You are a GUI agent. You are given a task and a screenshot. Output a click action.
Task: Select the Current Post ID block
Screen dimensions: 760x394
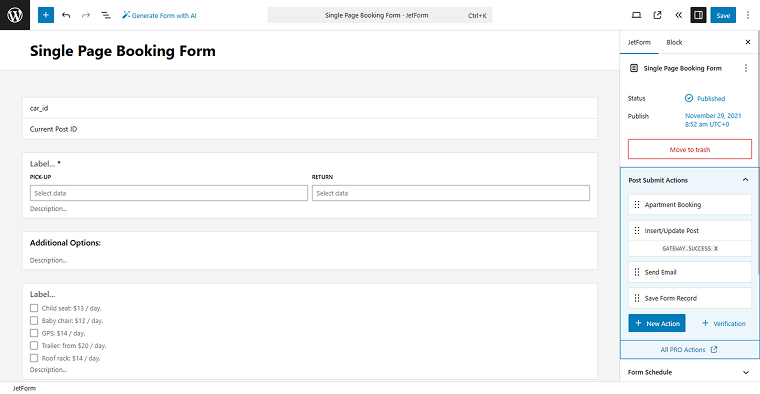[x=310, y=129]
